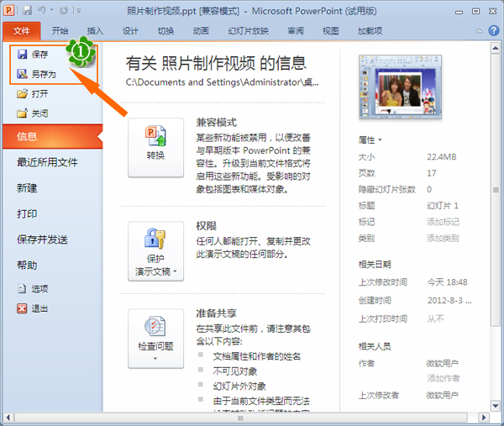Click the title value 幻灯片 1

click(443, 206)
